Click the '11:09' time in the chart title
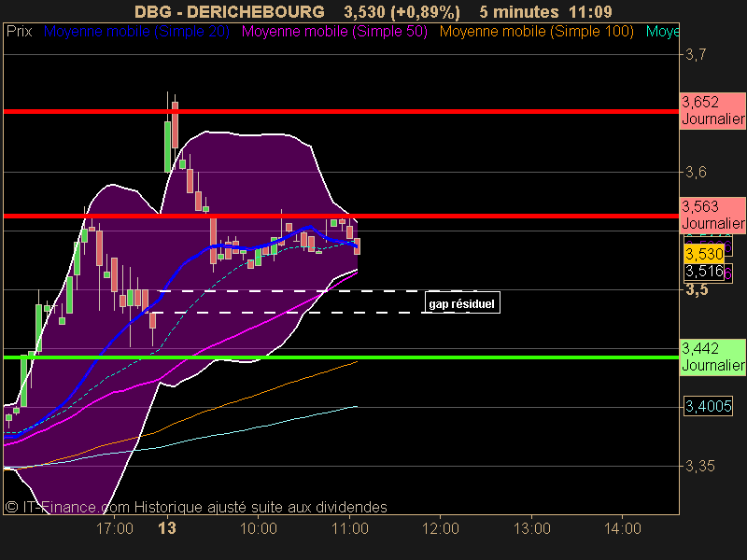 [x=590, y=11]
